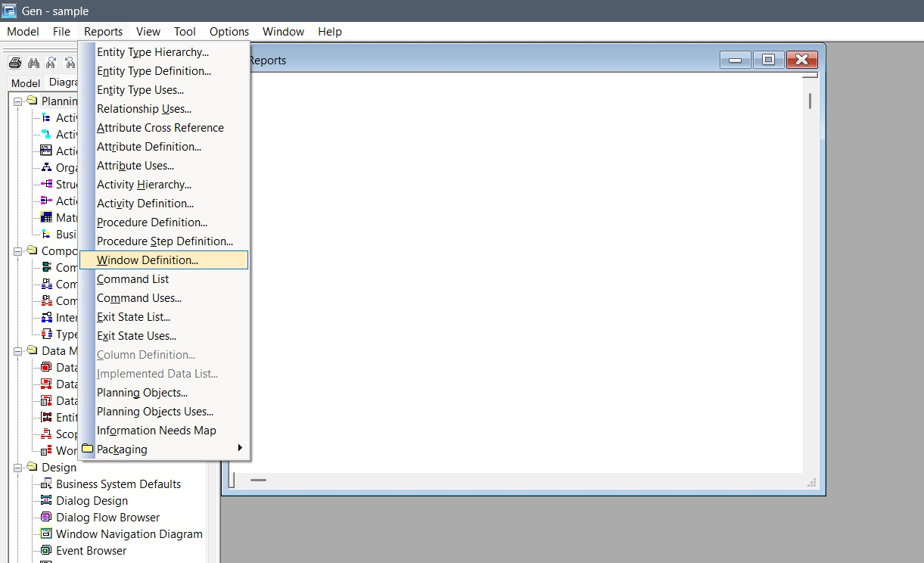This screenshot has height=563, width=924.
Task: Click the Dialog Flow Browser icon
Action: tap(46, 517)
